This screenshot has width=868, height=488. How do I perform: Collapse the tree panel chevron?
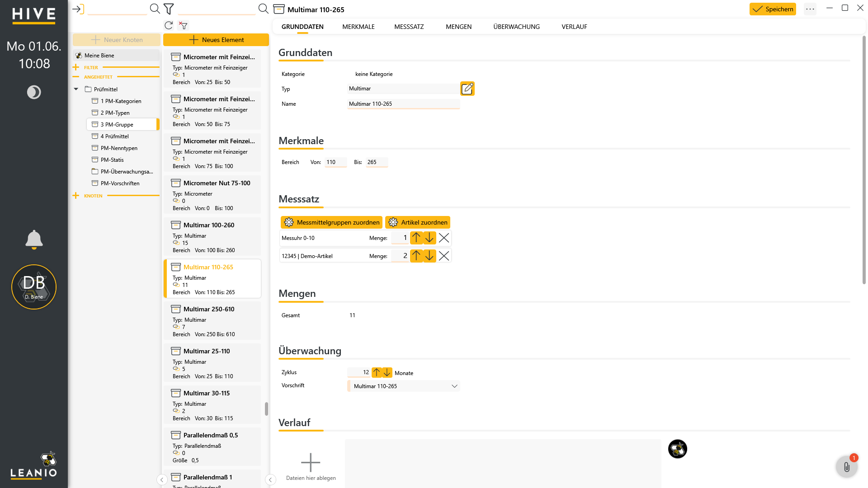tap(162, 480)
